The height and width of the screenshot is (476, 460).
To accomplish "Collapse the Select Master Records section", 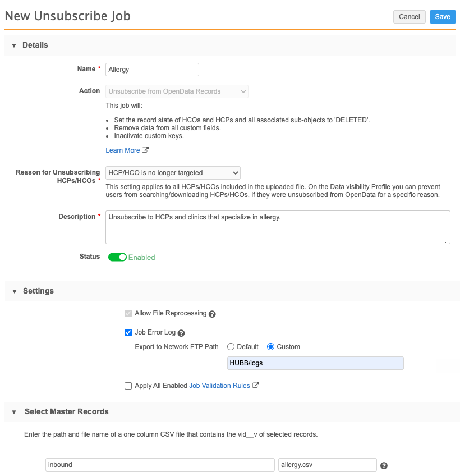I will point(14,412).
